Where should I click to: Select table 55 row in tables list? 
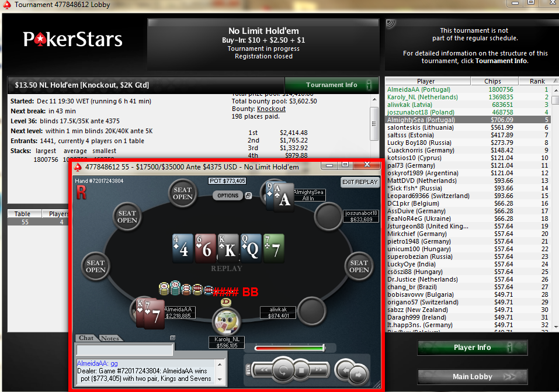38,222
